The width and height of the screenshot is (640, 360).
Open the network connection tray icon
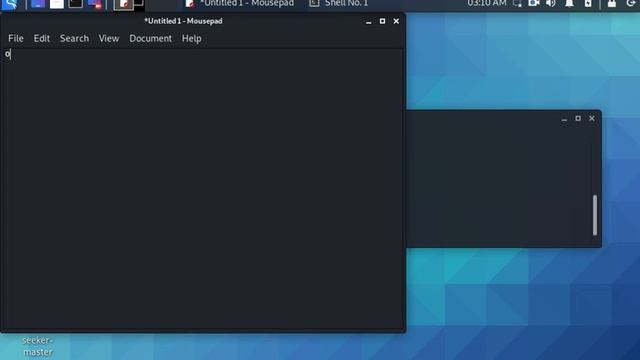click(x=517, y=4)
